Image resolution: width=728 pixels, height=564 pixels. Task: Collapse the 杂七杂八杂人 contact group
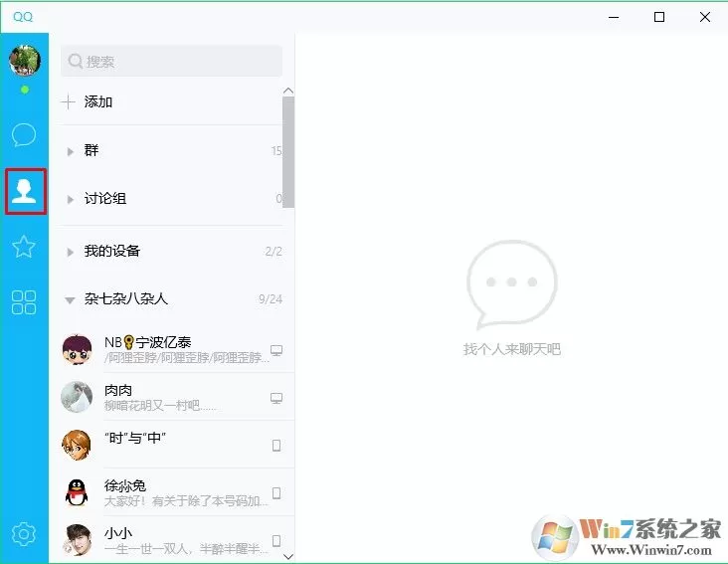click(x=172, y=299)
